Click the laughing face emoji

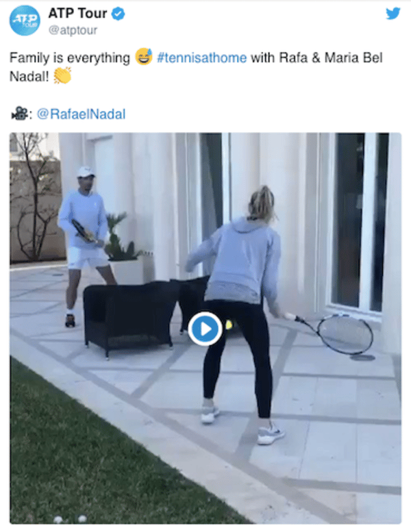[x=144, y=56]
